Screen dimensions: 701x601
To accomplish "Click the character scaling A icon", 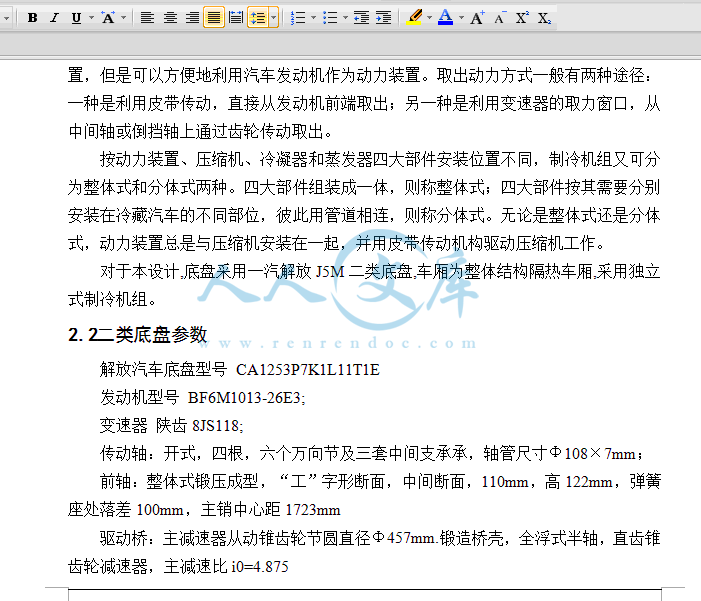I will (x=108, y=18).
